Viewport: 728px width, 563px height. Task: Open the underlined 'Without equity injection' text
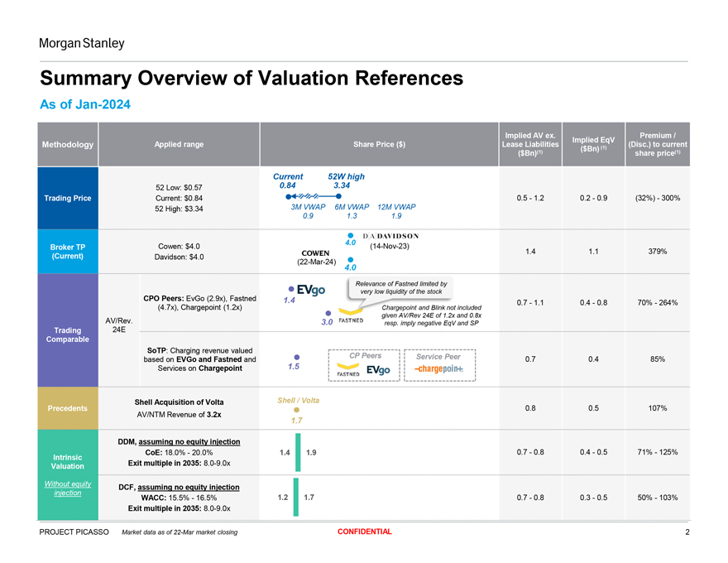point(67,488)
